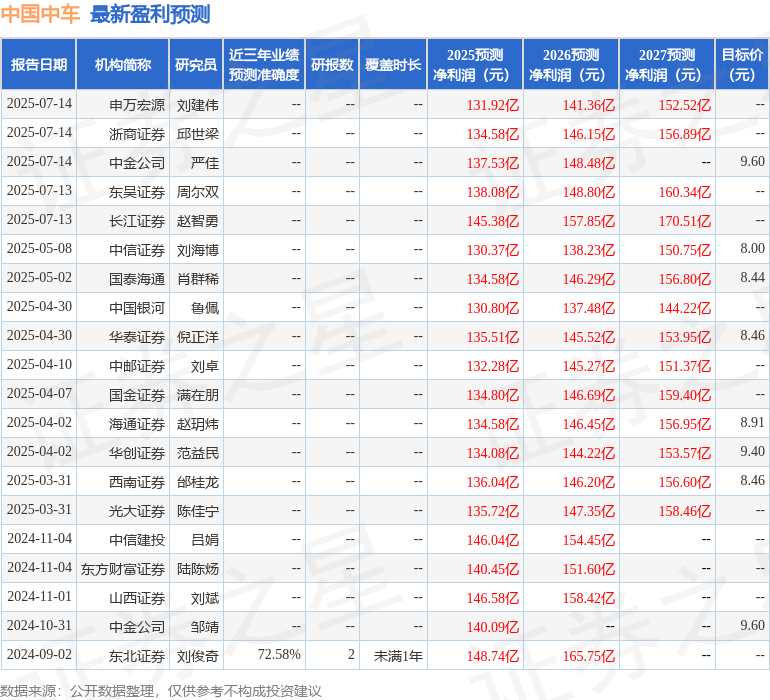The width and height of the screenshot is (770, 700).
Task: Select the 目标价 column header
Action: [x=742, y=64]
